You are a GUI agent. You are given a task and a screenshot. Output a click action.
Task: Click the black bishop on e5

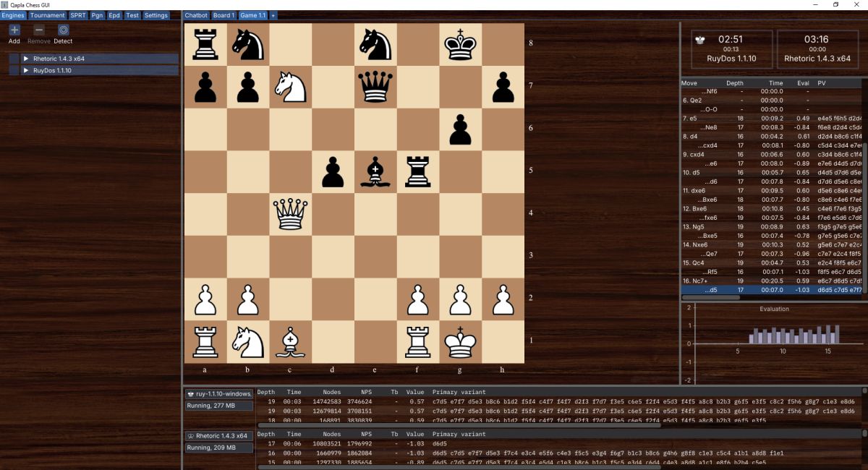375,171
